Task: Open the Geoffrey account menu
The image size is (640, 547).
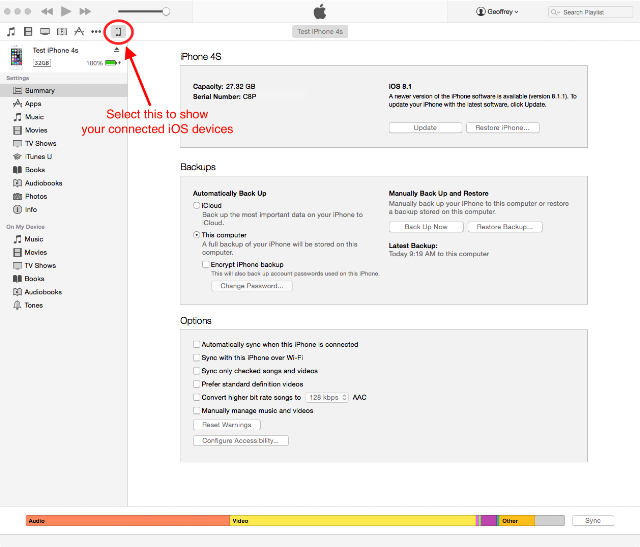Action: tap(497, 11)
